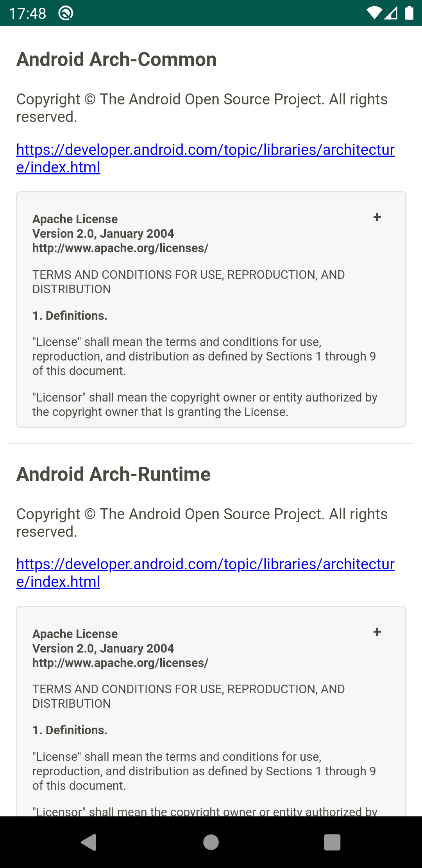Select the Android Arch-Runtime heading
This screenshot has height=868, width=422.
point(113,474)
